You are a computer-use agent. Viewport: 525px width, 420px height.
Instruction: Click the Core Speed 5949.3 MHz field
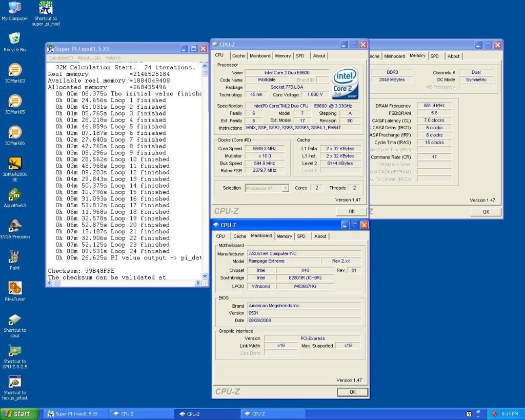point(265,148)
